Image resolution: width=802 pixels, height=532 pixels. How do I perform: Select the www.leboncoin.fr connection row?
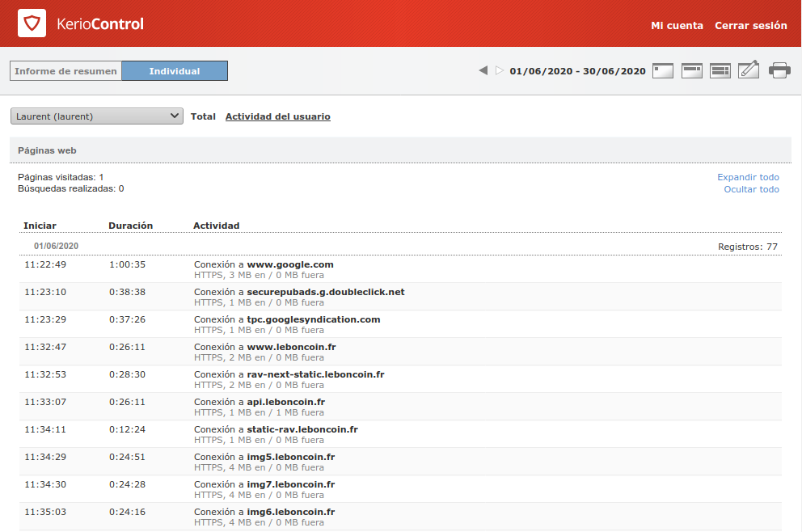(400, 352)
